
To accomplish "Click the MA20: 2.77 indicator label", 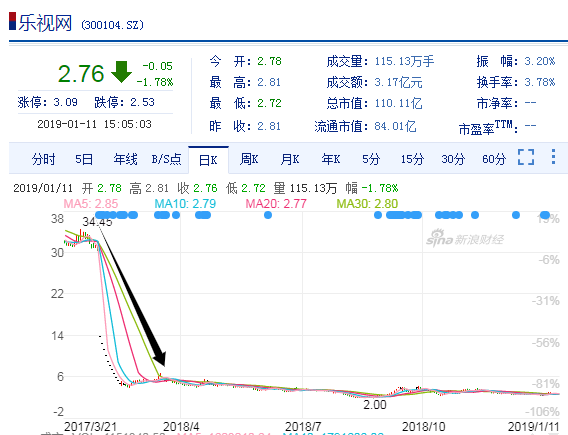I will pyautogui.click(x=276, y=204).
